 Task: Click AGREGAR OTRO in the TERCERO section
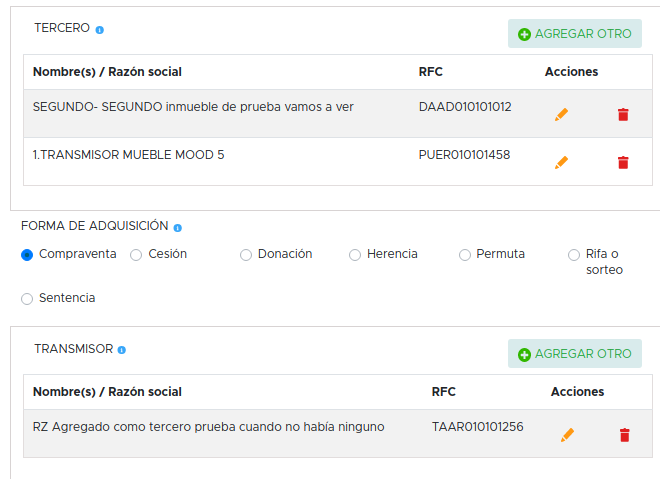(575, 34)
